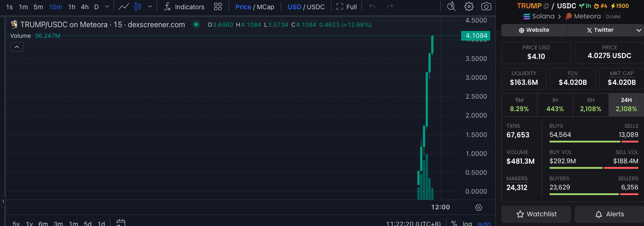The width and height of the screenshot is (644, 226).
Task: Click the SELLS 13,089 figure
Action: pyautogui.click(x=628, y=135)
